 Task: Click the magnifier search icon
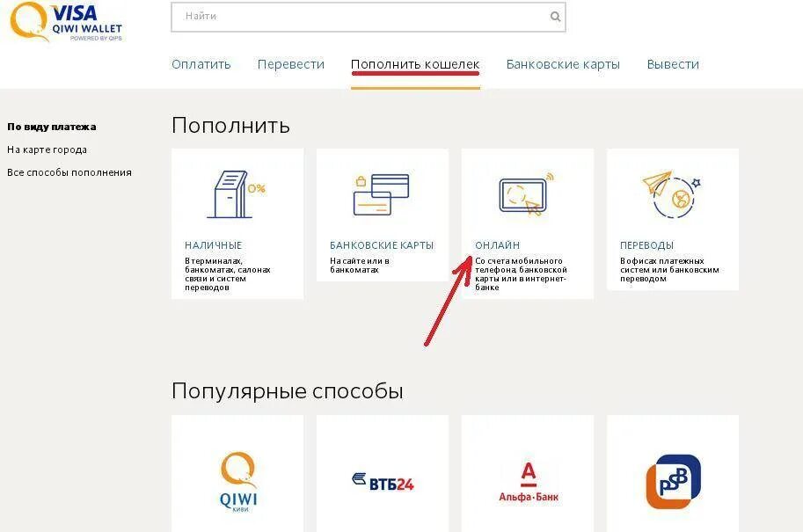pyautogui.click(x=555, y=17)
